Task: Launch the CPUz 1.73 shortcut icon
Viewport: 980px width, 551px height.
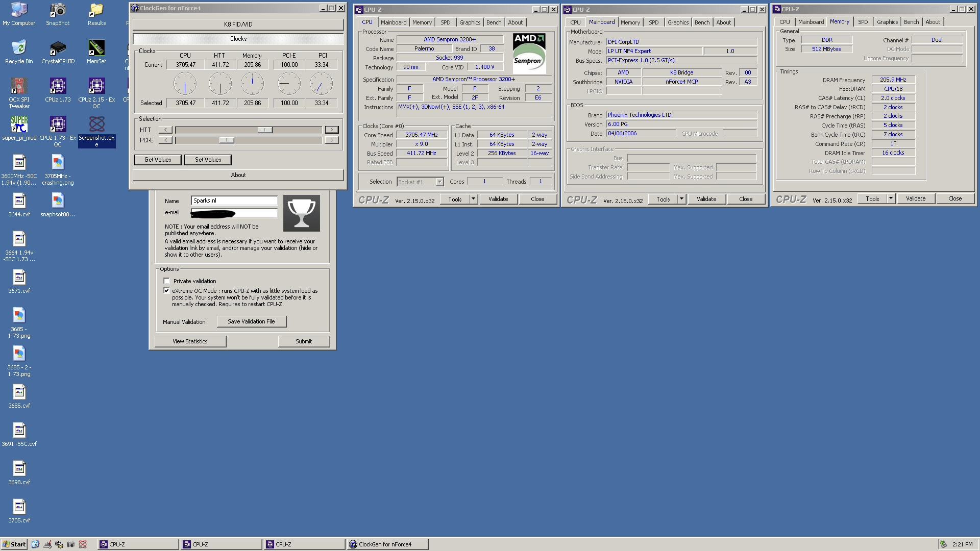Action: [x=58, y=90]
